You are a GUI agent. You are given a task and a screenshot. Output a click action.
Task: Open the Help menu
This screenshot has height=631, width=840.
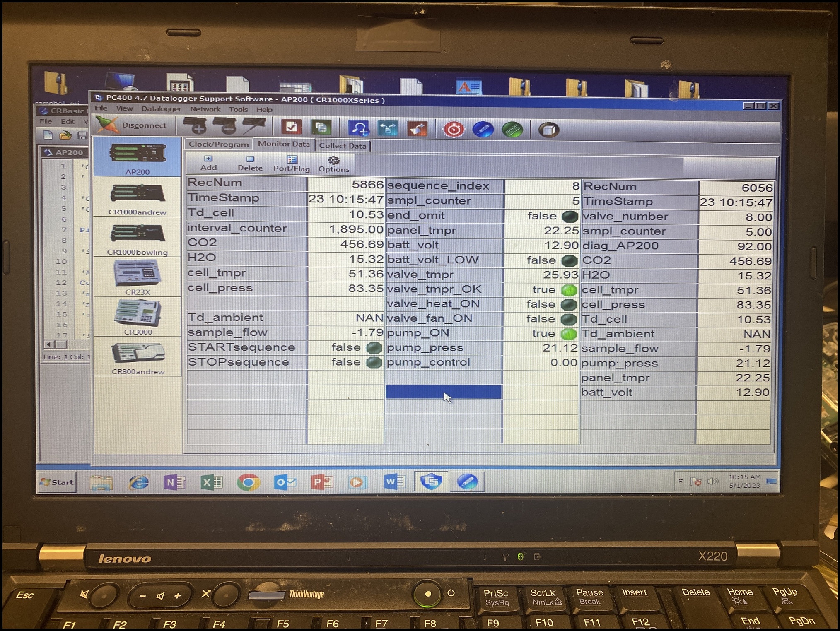tap(264, 110)
